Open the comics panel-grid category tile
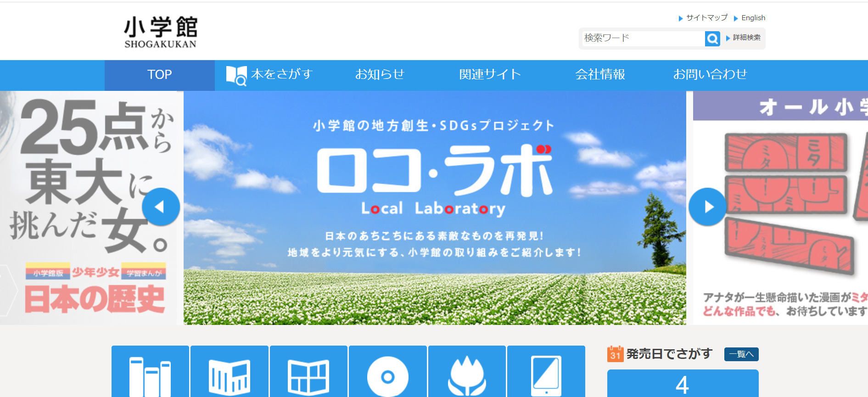 (308, 371)
